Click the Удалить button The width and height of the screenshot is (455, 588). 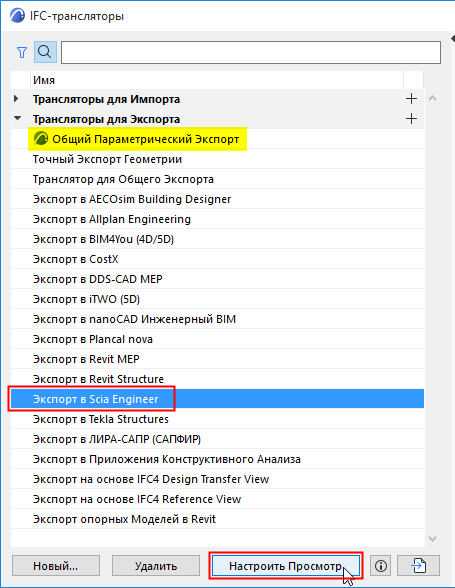[156, 566]
